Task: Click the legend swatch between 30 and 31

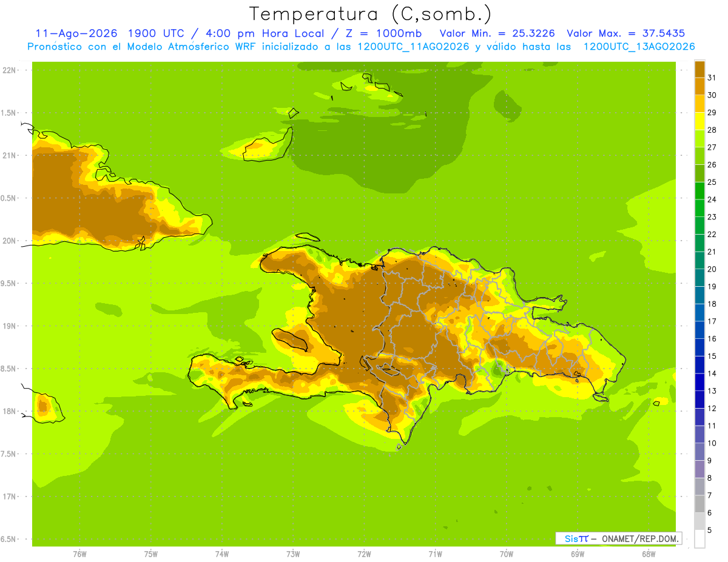Action: 699,86
